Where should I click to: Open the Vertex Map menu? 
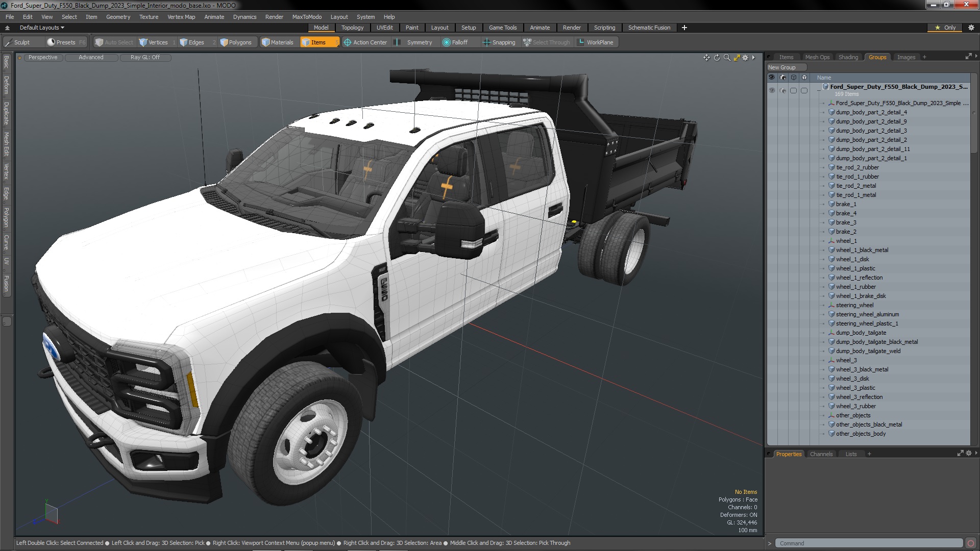point(181,17)
